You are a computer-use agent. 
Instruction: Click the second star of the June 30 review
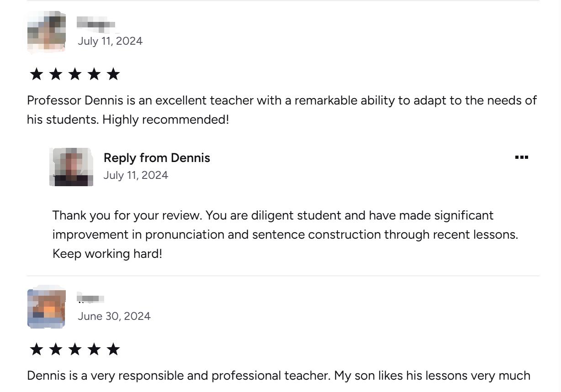pos(55,350)
